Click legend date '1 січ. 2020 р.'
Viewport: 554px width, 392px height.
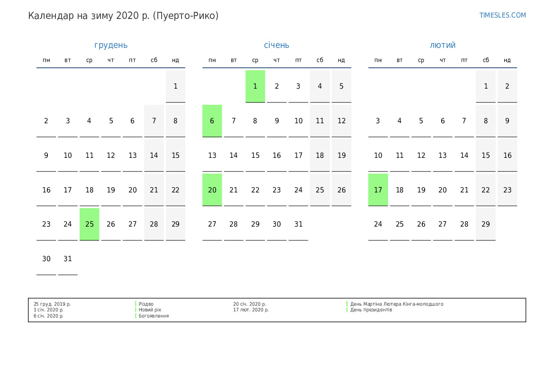[48, 310]
